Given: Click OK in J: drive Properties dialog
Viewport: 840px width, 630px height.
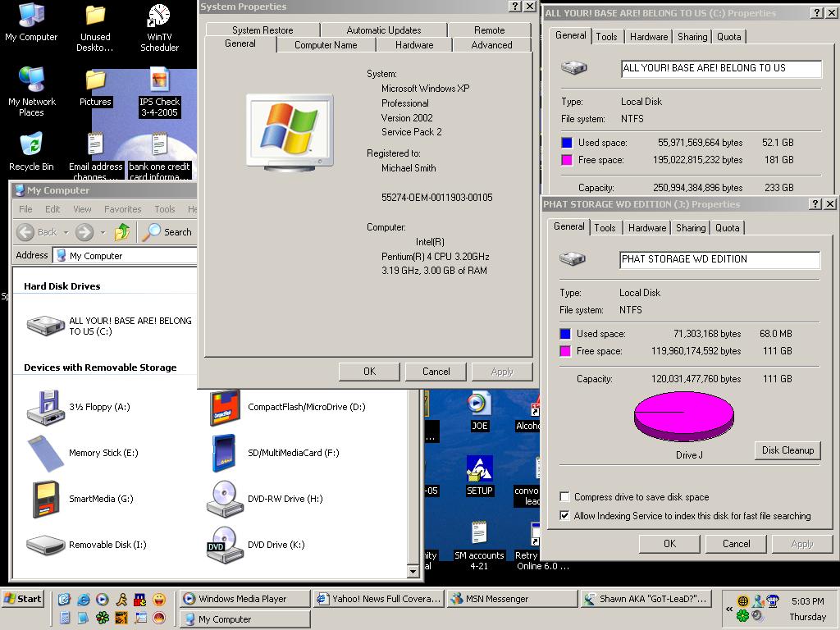Looking at the screenshot, I should pos(669,544).
